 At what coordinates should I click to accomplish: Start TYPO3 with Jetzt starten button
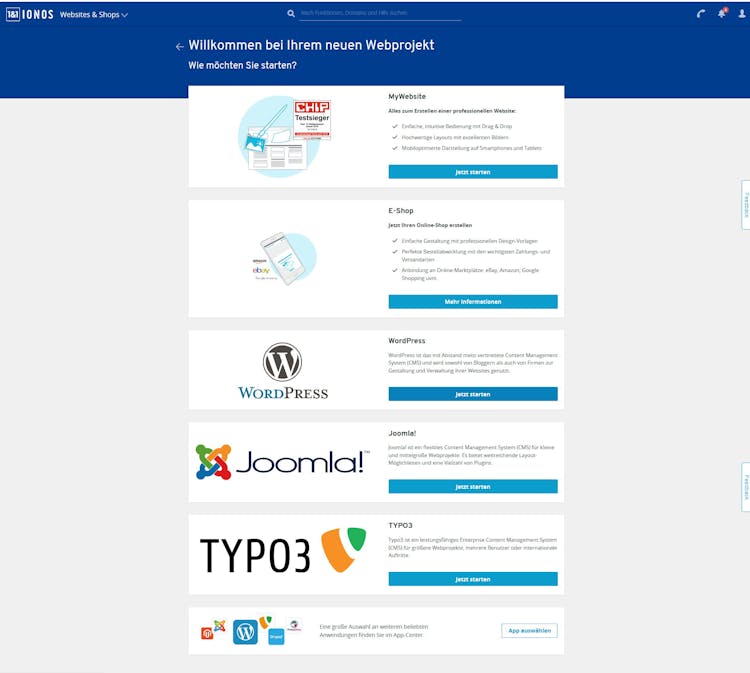point(473,579)
